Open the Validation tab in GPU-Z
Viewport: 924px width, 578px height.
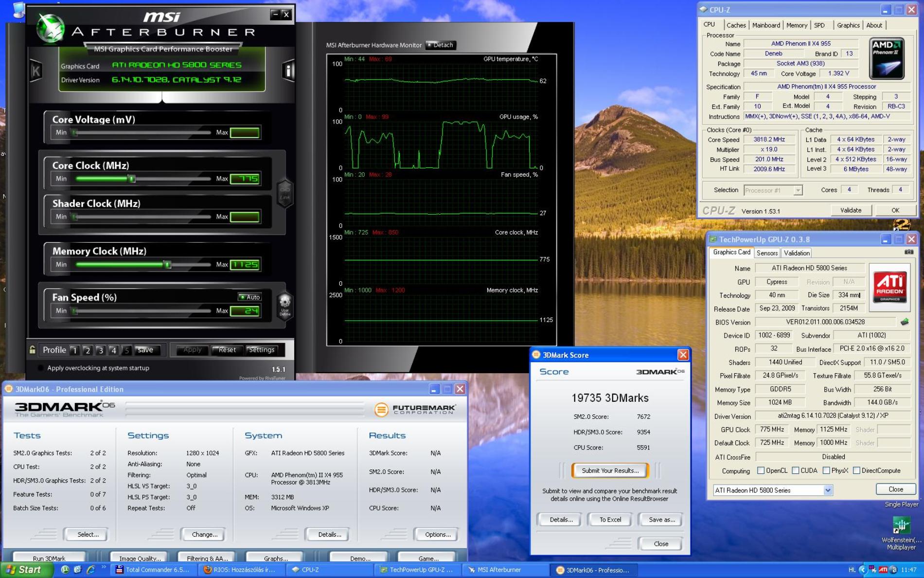click(x=797, y=253)
